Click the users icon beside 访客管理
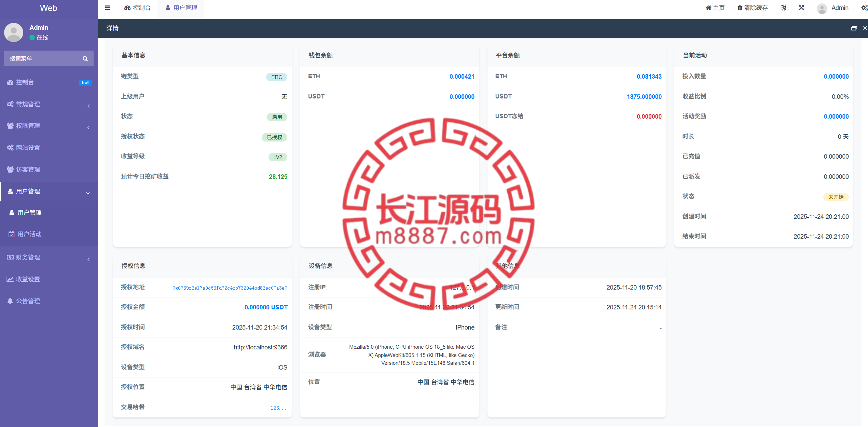 (x=10, y=170)
